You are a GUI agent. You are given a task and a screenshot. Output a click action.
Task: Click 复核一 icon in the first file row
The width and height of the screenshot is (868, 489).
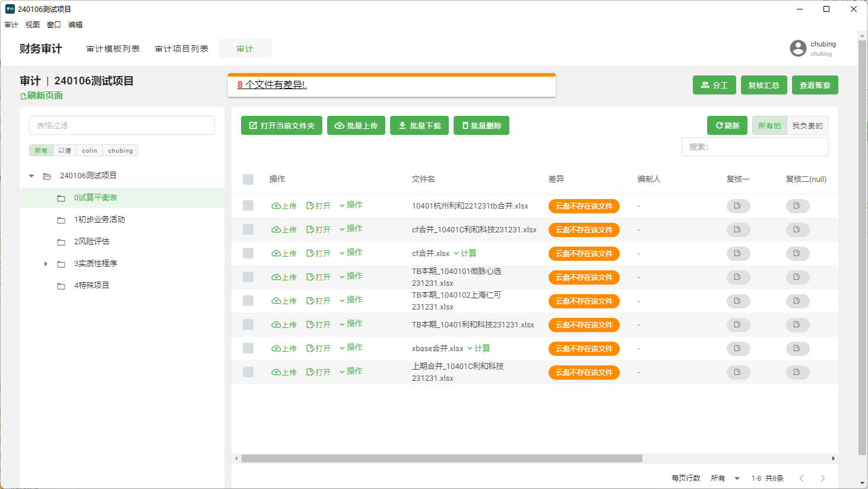tap(738, 206)
